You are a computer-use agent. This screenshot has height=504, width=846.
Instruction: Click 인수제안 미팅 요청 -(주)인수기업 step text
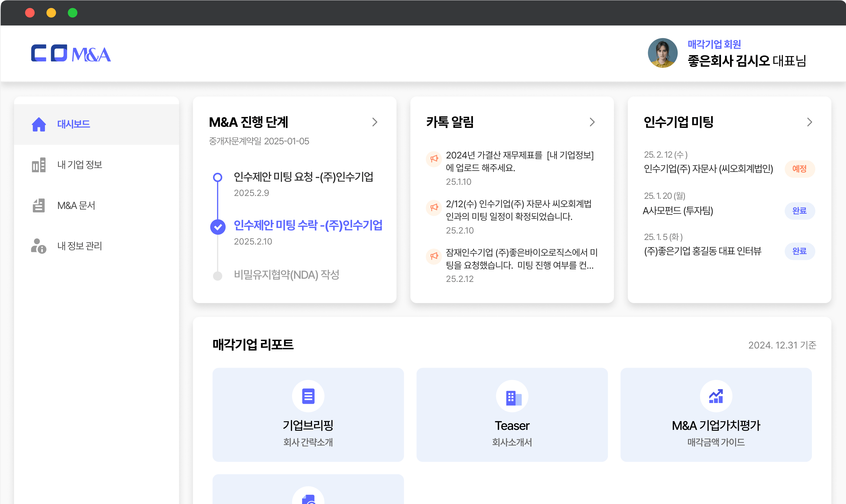point(303,177)
